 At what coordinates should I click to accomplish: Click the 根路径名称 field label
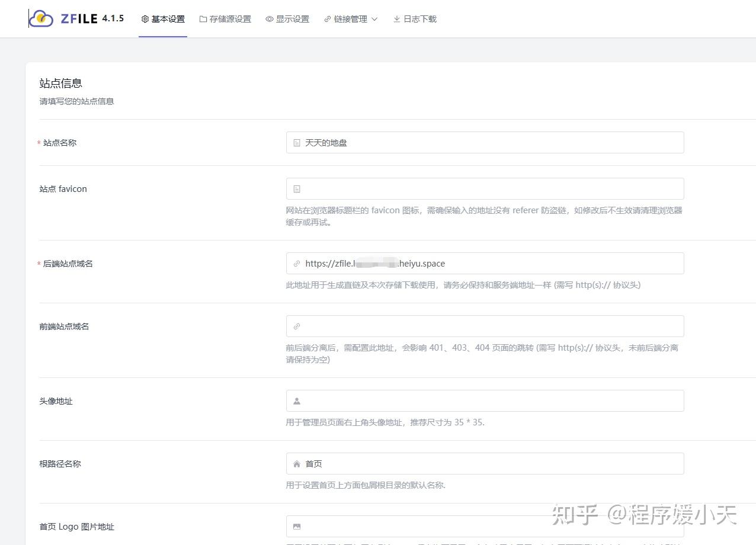click(x=60, y=464)
